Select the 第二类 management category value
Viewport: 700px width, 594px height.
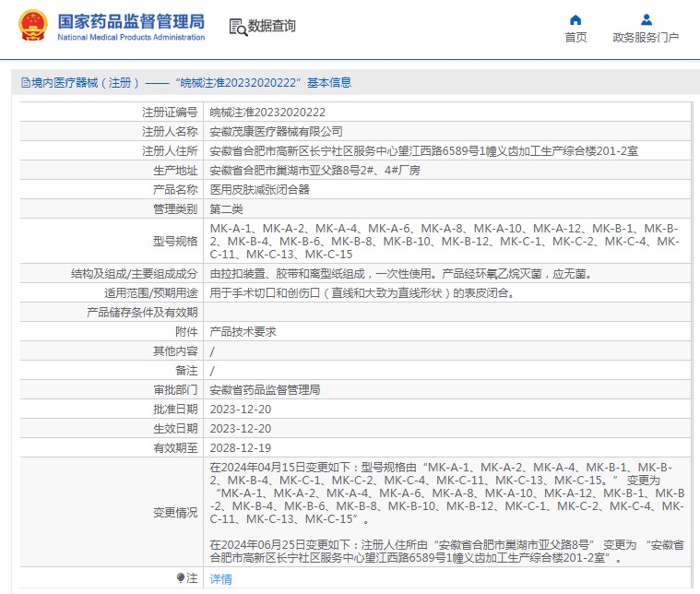point(226,209)
